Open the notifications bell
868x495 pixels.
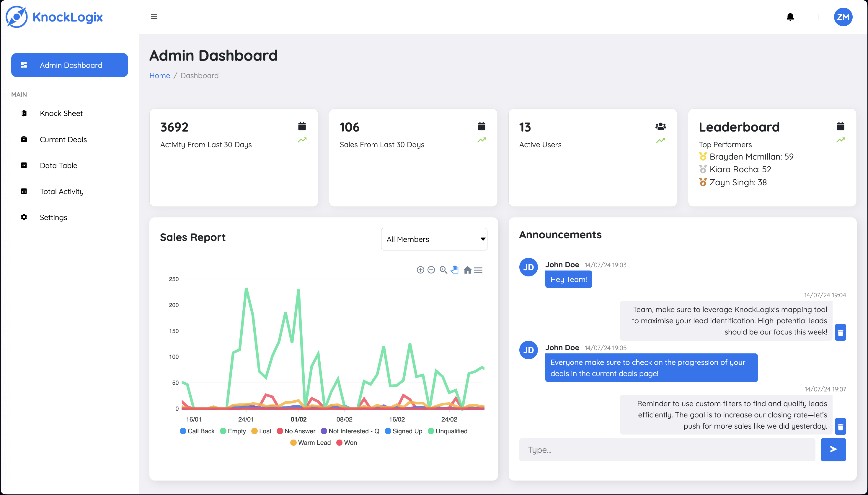coord(790,17)
